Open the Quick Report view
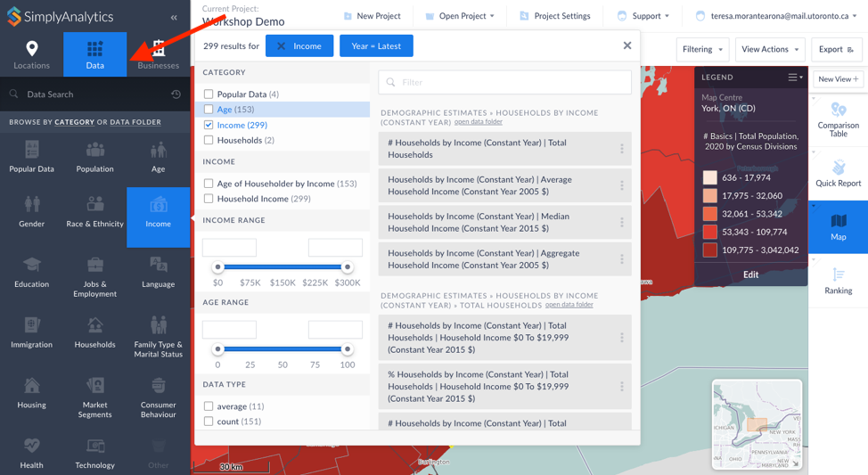This screenshot has width=868, height=475. point(838,173)
